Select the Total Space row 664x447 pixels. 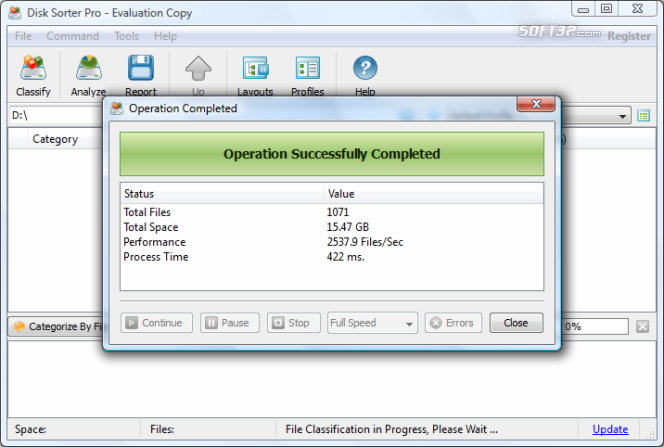[x=332, y=227]
